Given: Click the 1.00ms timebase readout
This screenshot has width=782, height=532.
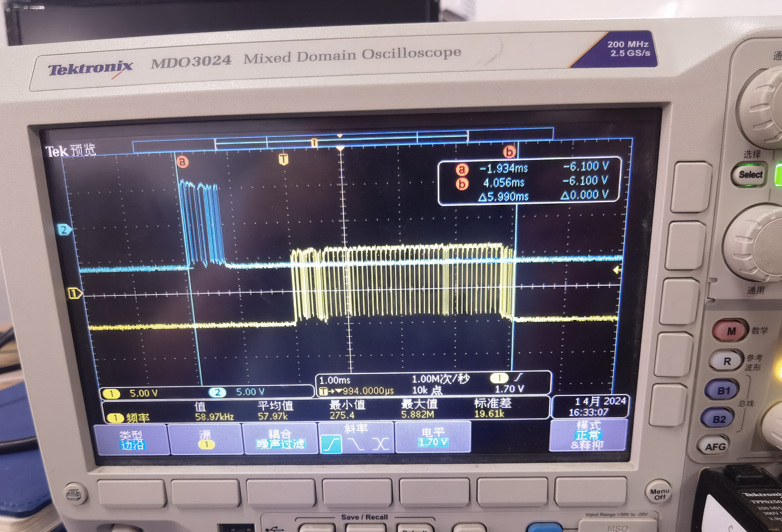Looking at the screenshot, I should [x=335, y=380].
